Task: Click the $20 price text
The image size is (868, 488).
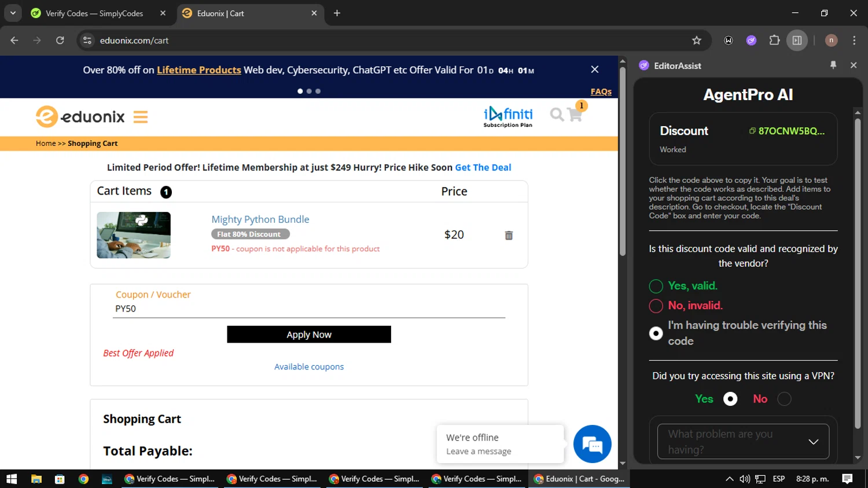Action: click(454, 234)
